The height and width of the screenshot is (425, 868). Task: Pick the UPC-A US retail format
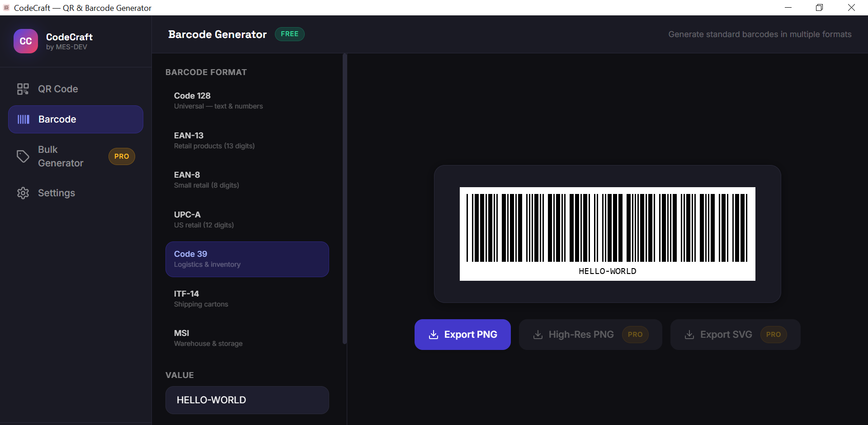(247, 220)
